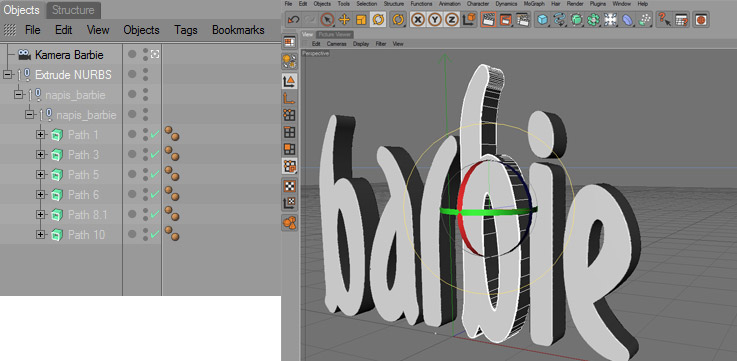Open the Bookmarks menu
The height and width of the screenshot is (361, 737).
point(238,30)
